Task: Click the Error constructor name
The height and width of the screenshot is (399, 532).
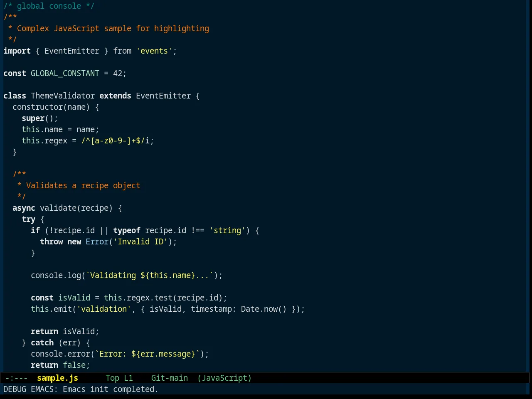Action: (97, 241)
